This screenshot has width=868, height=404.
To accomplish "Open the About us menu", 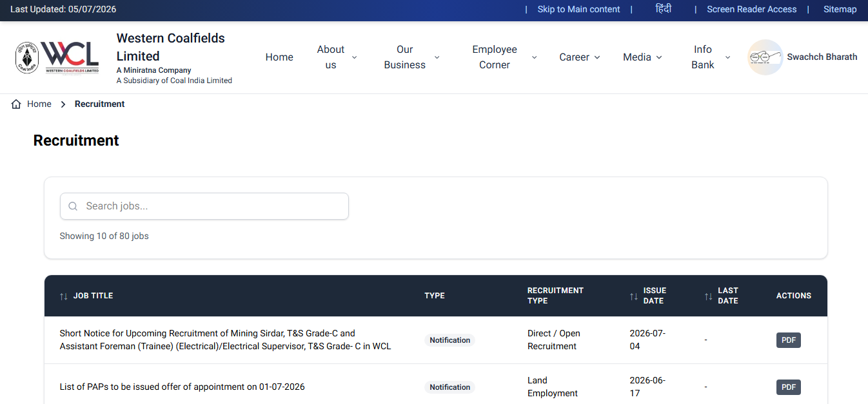I will click(331, 57).
